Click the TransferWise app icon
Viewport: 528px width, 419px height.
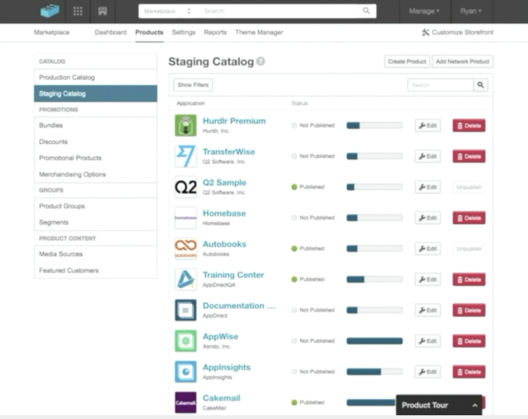pyautogui.click(x=186, y=156)
